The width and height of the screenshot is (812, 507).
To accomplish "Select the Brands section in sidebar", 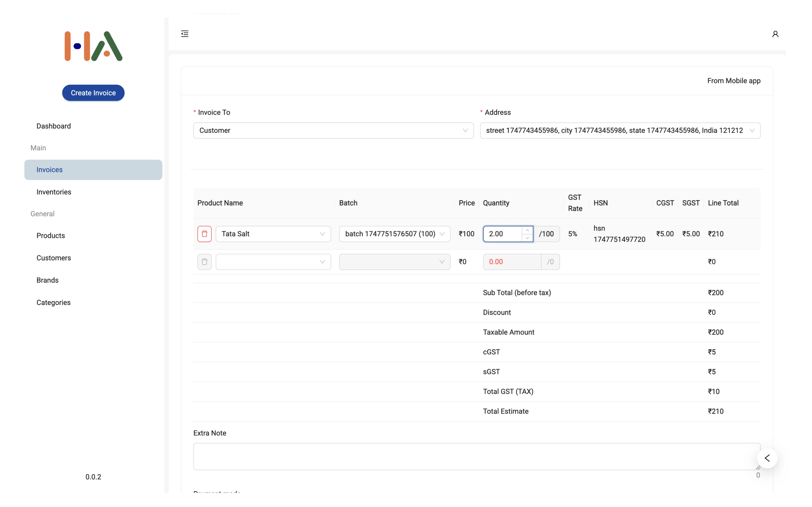I will (47, 280).
